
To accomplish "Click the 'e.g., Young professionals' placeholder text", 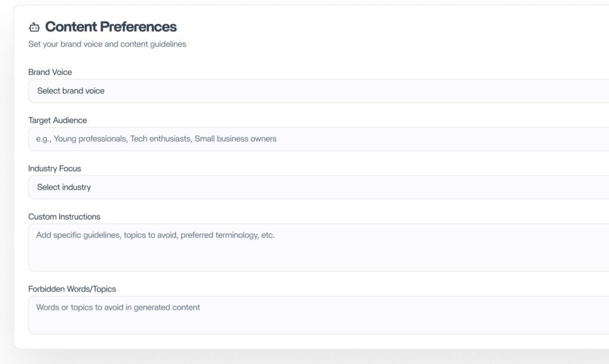I will coord(156,139).
